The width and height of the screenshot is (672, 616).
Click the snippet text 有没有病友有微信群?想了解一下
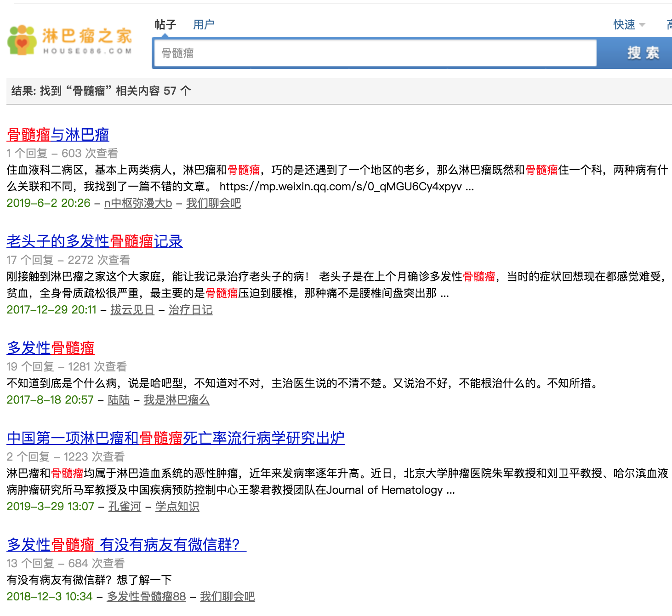pyautogui.click(x=89, y=580)
